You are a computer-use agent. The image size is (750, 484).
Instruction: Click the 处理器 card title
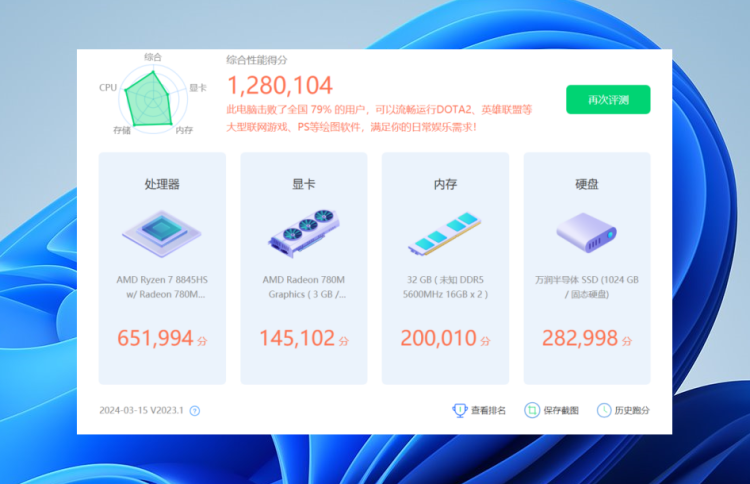click(162, 184)
